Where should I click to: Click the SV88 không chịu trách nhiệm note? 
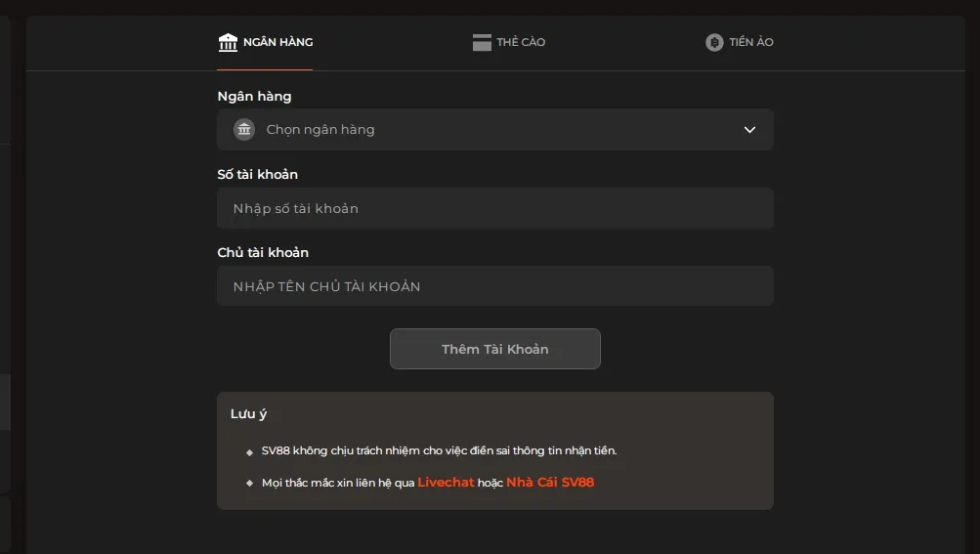440,450
